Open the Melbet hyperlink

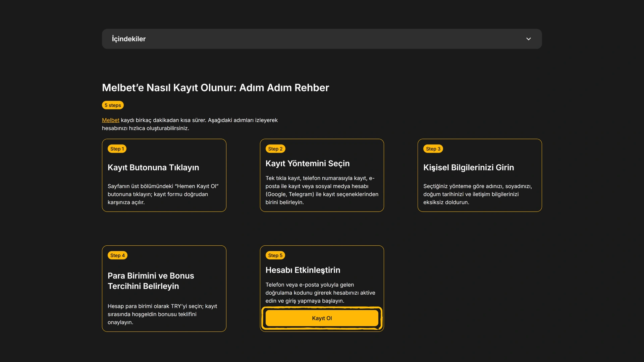(x=110, y=120)
